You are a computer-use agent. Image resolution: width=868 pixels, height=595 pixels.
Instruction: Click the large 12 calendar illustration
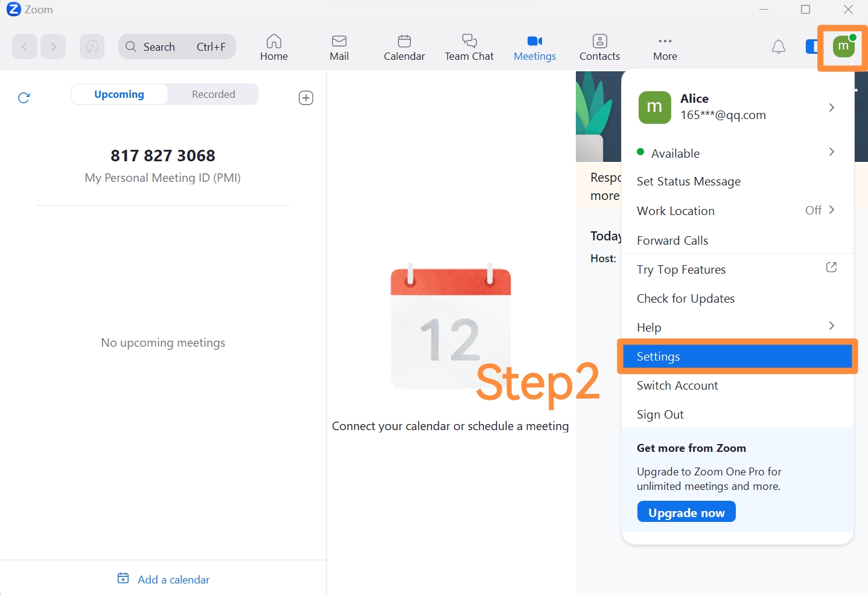(451, 326)
